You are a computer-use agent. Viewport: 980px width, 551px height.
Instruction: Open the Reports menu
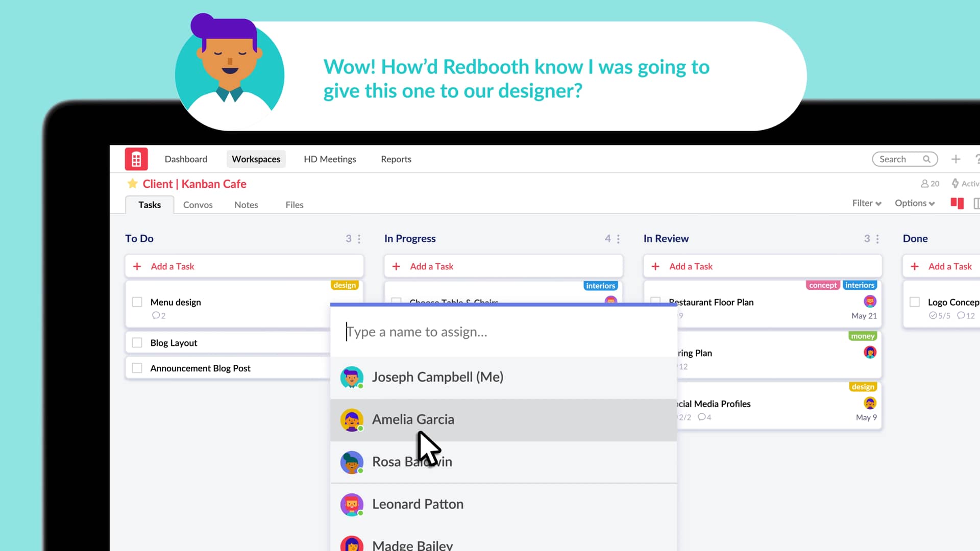coord(396,159)
